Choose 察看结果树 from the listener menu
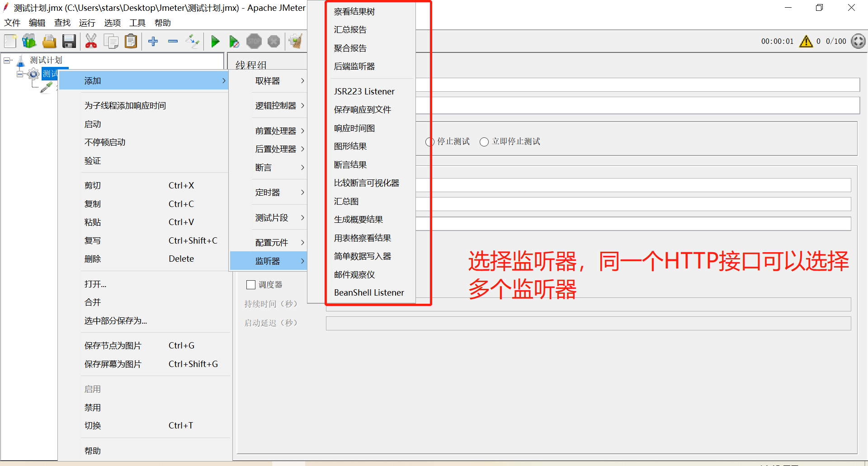The image size is (868, 466). pyautogui.click(x=354, y=11)
